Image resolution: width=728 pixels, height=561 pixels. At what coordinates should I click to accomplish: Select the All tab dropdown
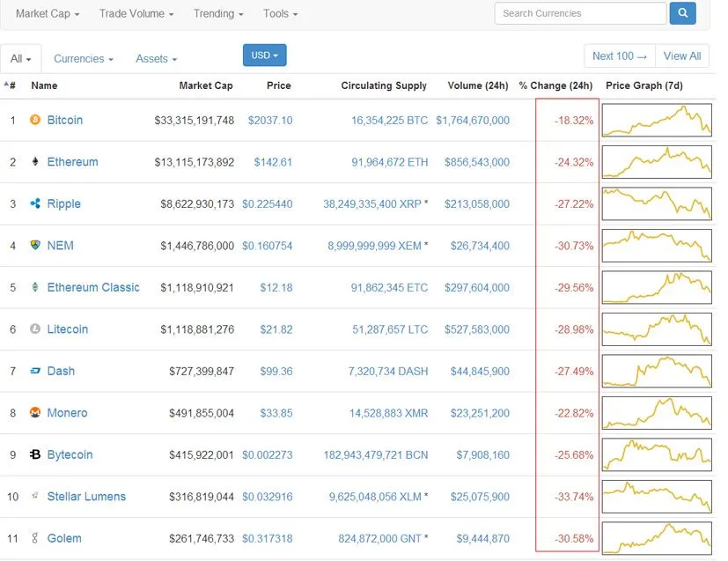point(21,59)
